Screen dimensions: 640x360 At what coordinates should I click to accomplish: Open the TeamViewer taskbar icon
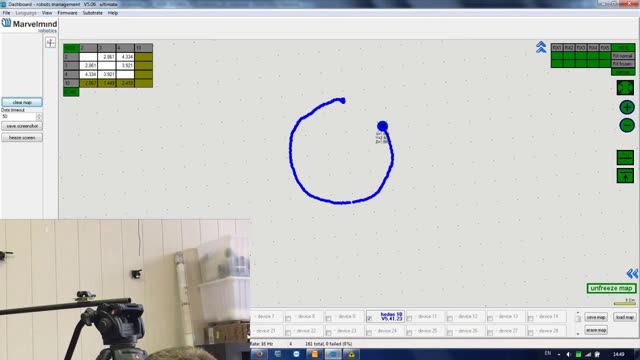point(296,354)
